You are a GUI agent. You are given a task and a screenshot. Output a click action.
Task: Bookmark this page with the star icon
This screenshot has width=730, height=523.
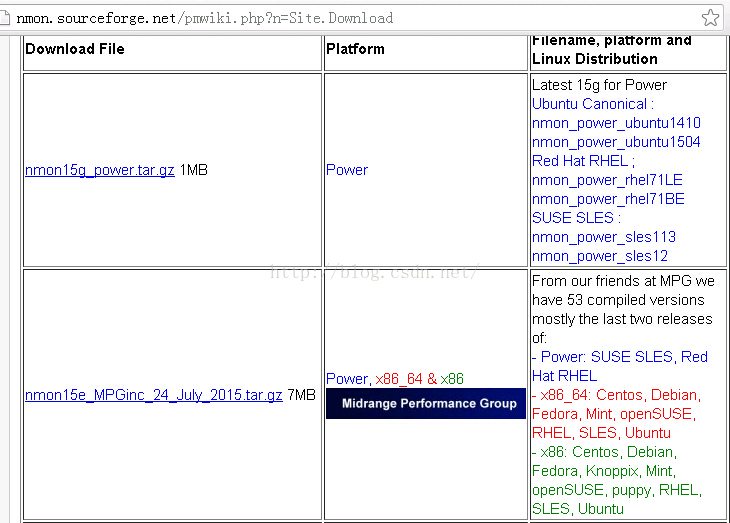pyautogui.click(x=710, y=18)
